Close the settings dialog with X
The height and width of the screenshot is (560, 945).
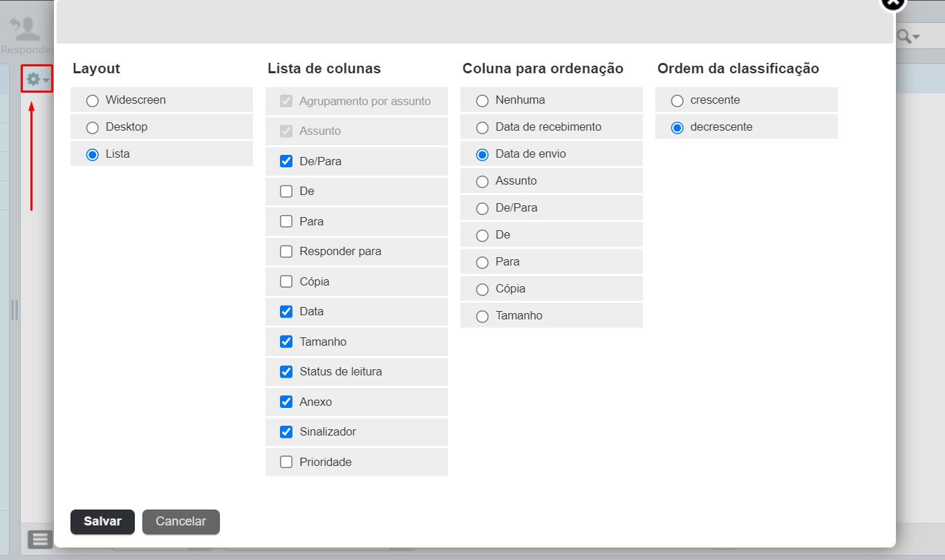[892, 3]
